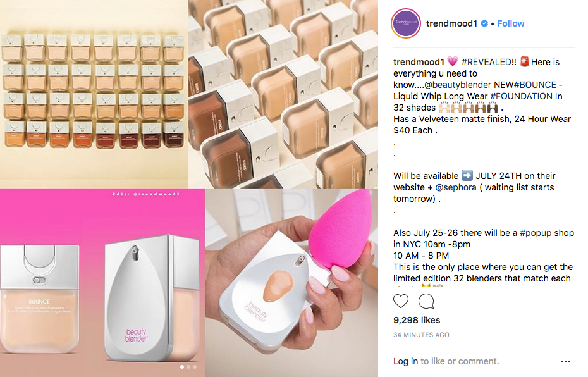Open the #FOUNDATION hashtag link
This screenshot has height=377, width=588.
click(x=521, y=96)
